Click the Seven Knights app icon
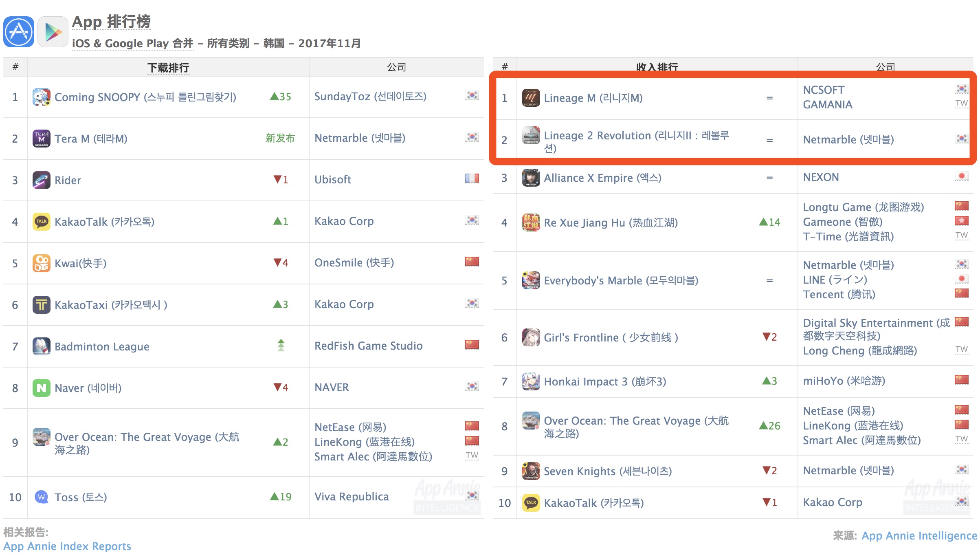The image size is (980, 555). (531, 471)
